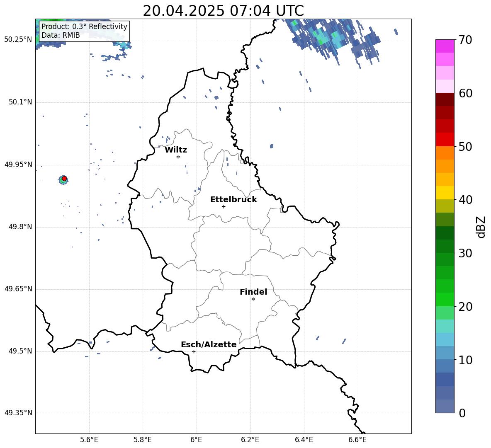
Task: Click the cross marker under Wiltz
Action: [x=178, y=157]
